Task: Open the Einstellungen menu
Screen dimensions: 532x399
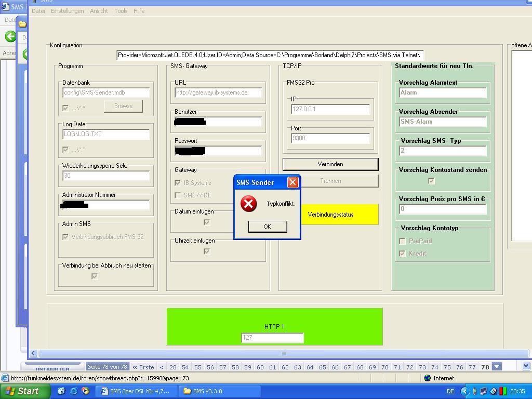Action: coord(67,11)
